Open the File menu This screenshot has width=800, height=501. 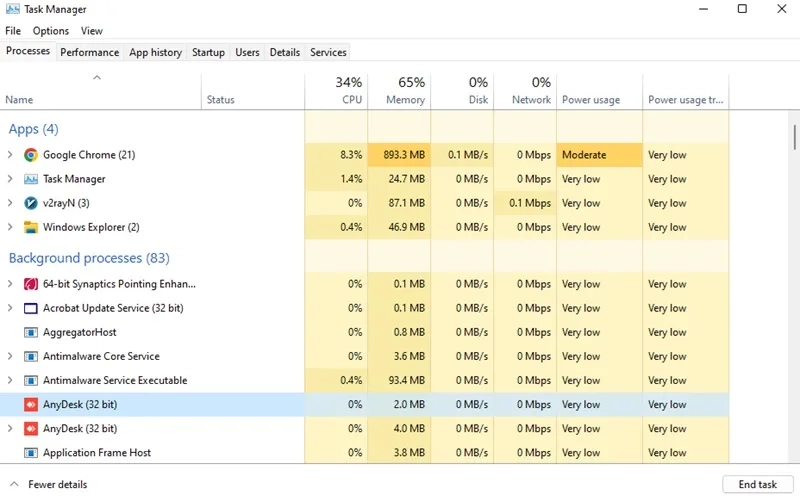click(x=13, y=31)
